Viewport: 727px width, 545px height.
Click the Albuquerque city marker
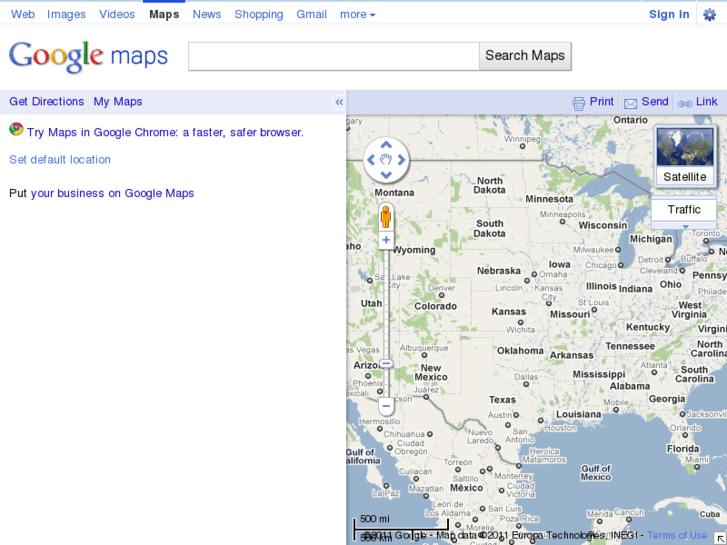tap(424, 355)
